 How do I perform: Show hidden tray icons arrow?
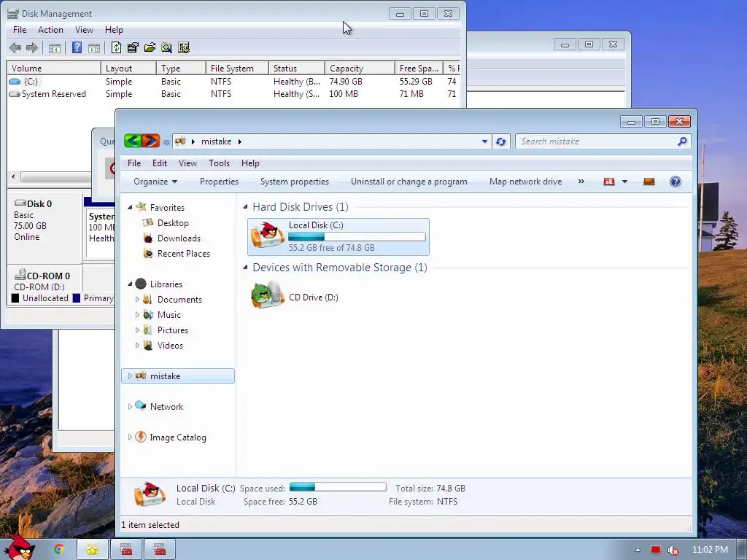[x=638, y=550]
